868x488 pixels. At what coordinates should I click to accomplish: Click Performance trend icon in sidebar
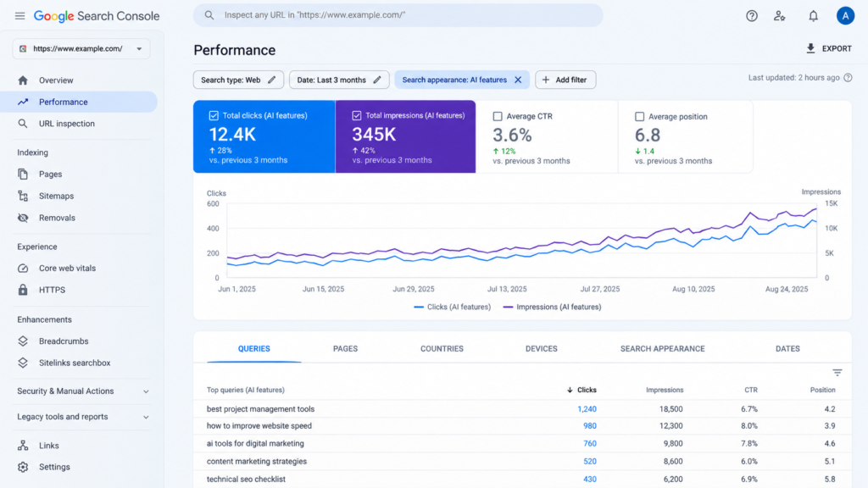click(23, 102)
